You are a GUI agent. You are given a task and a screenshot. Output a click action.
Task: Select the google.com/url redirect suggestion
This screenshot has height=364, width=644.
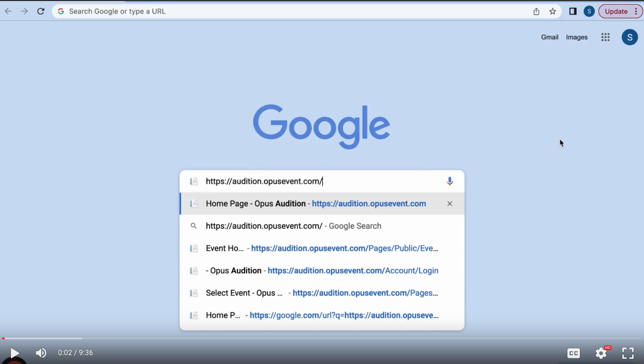point(322,315)
